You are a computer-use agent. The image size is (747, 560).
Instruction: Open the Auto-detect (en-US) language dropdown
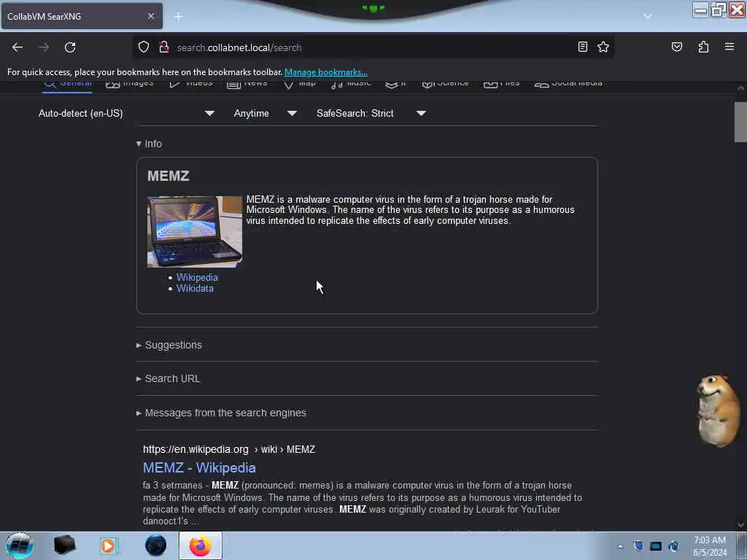pyautogui.click(x=126, y=113)
